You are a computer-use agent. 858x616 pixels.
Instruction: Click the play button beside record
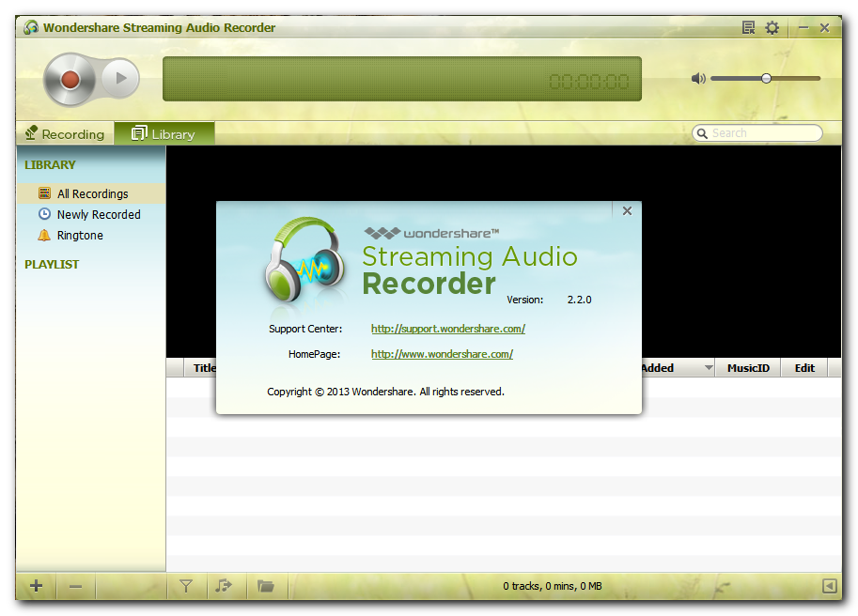[x=121, y=79]
